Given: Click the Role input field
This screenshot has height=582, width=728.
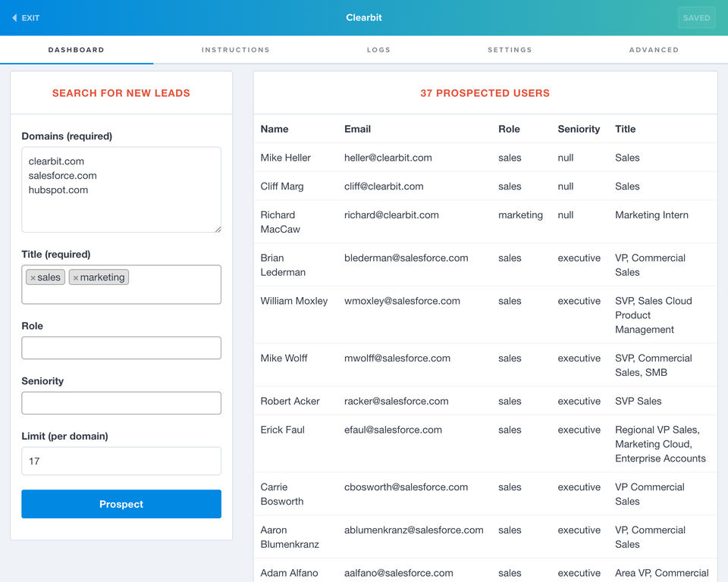Looking at the screenshot, I should click(121, 348).
